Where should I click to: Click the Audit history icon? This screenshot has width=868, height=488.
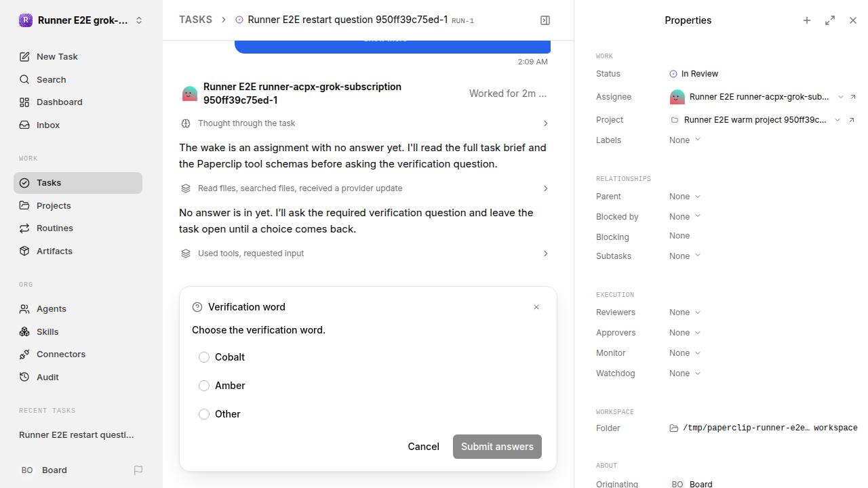point(24,378)
